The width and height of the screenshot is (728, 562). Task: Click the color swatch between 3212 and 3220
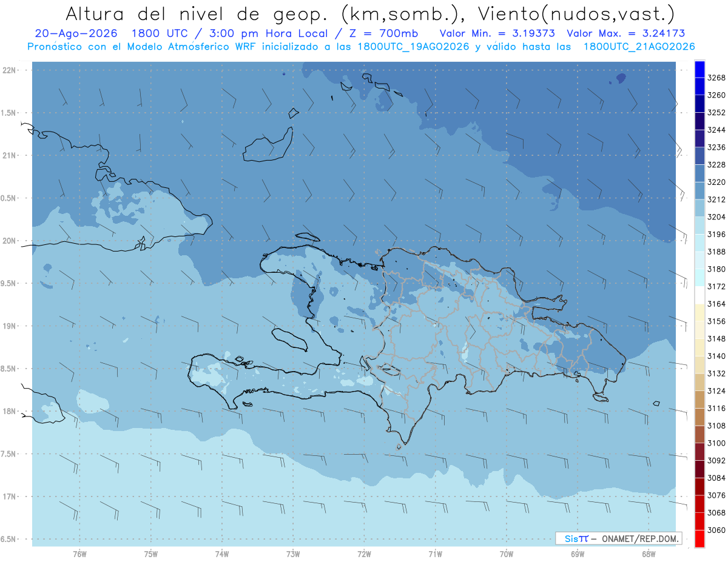[699, 190]
